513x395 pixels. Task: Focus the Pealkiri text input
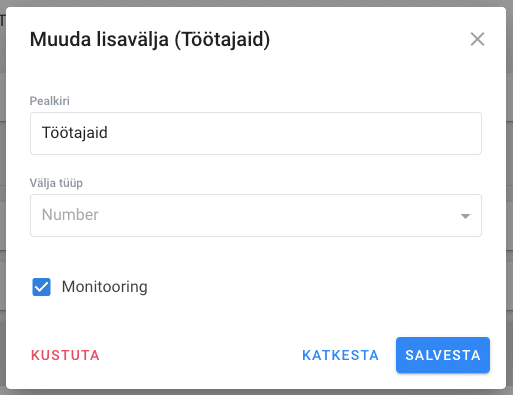coord(256,133)
